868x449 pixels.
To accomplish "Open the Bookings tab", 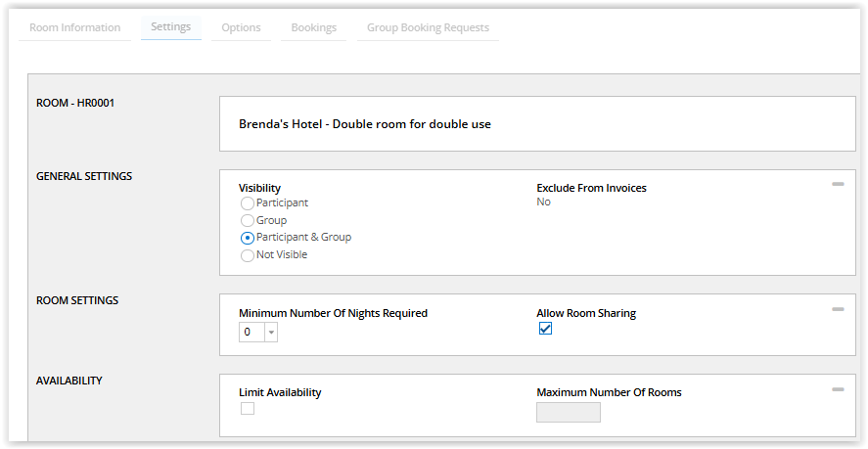I will tap(314, 27).
